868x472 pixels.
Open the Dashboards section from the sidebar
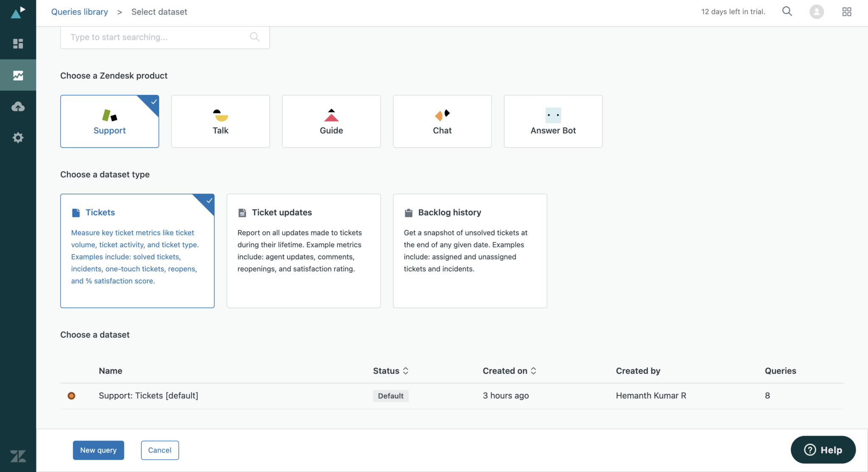tap(18, 44)
